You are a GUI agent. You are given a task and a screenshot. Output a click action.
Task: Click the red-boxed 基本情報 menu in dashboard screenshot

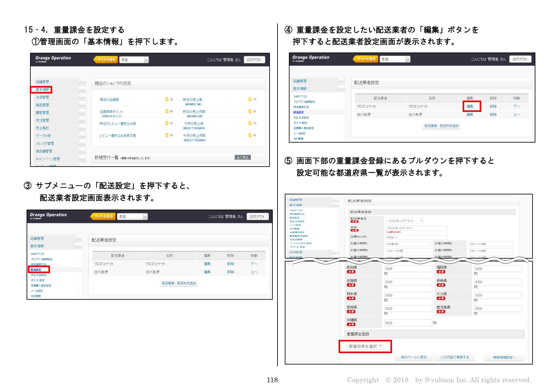point(42,90)
